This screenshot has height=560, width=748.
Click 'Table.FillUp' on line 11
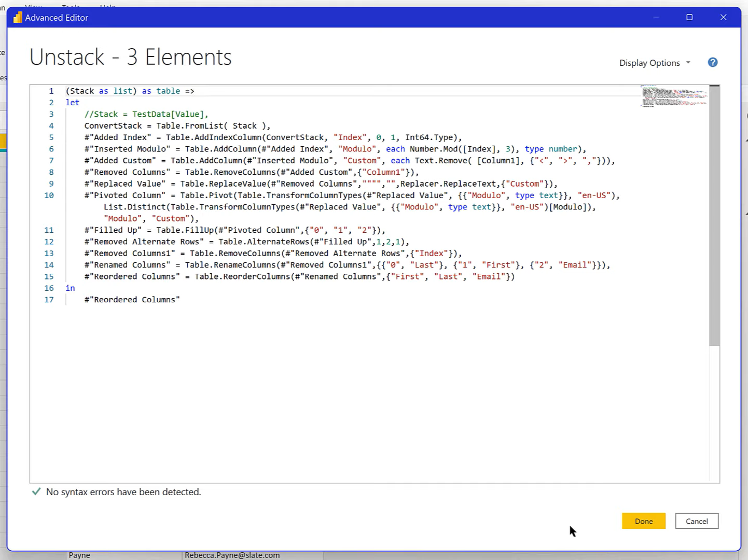(x=185, y=230)
